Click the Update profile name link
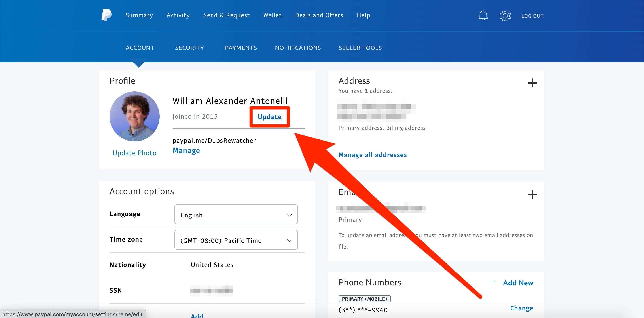The width and height of the screenshot is (644, 318). coord(269,116)
